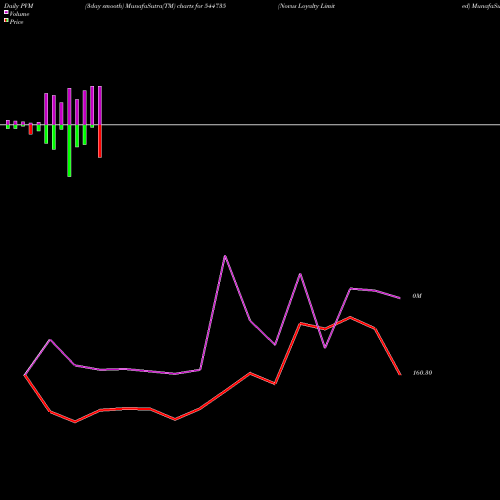This screenshot has width=500, height=500.
Task: Click the tallest green downward bar
Action: (69, 151)
